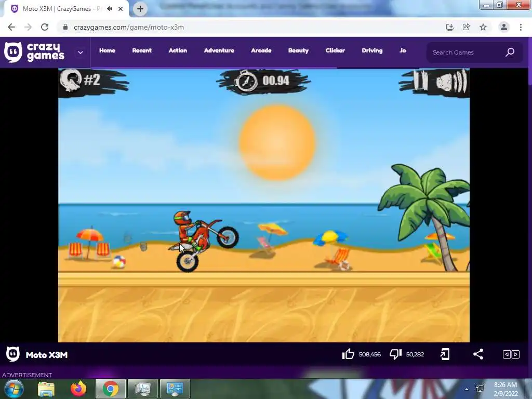Toggle theater mode arrows icon
Screen dimensions: 532x399
coord(511,354)
